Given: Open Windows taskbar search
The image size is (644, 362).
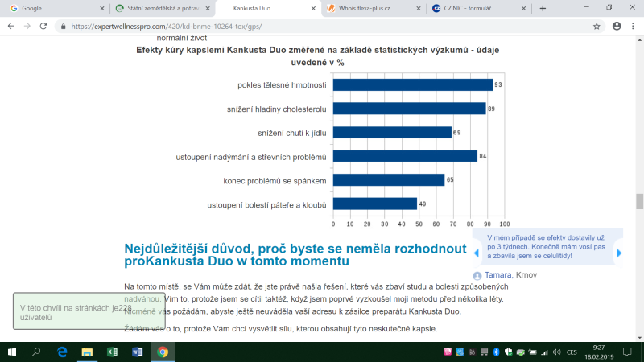Looking at the screenshot, I should pyautogui.click(x=36, y=352).
